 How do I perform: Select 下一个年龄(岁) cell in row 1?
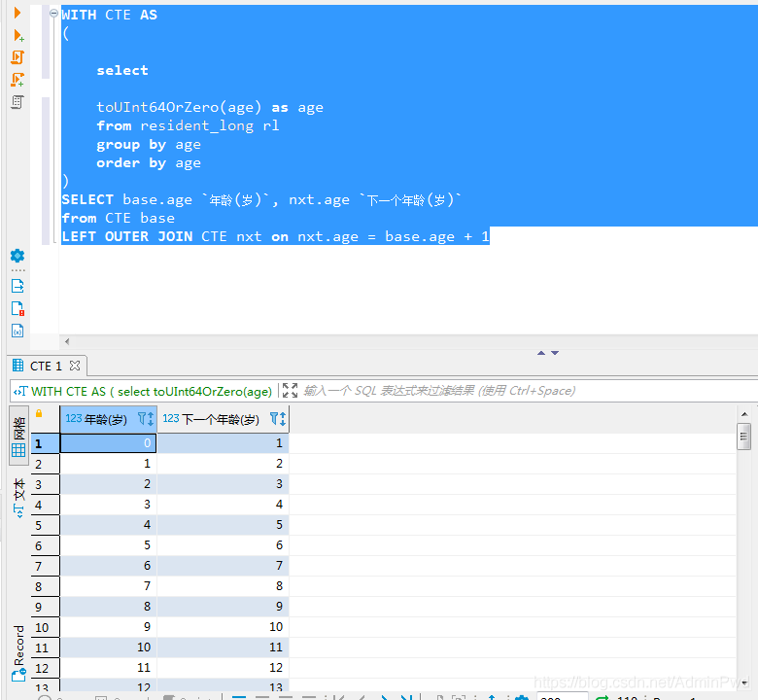224,443
